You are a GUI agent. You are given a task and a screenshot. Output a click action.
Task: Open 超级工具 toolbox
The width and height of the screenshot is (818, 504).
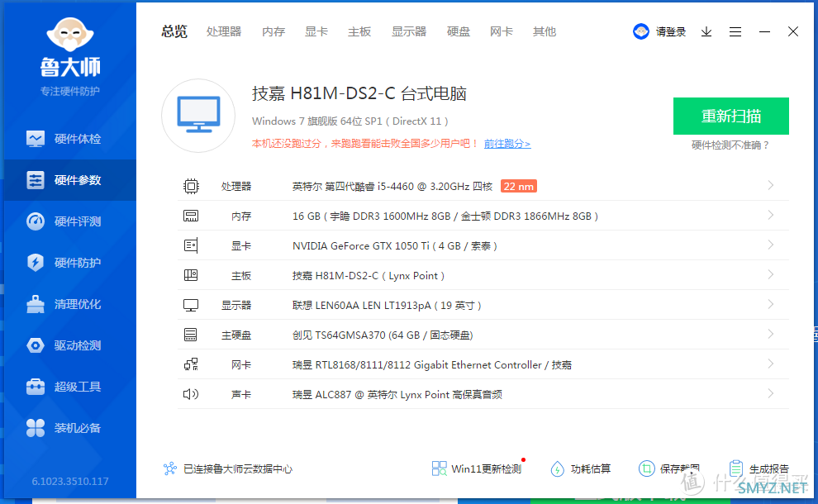[70, 387]
